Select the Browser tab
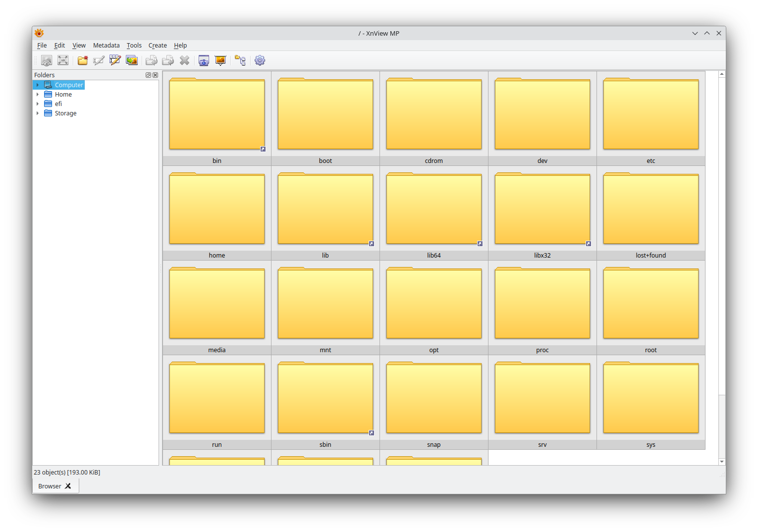This screenshot has height=532, width=758. pos(50,486)
